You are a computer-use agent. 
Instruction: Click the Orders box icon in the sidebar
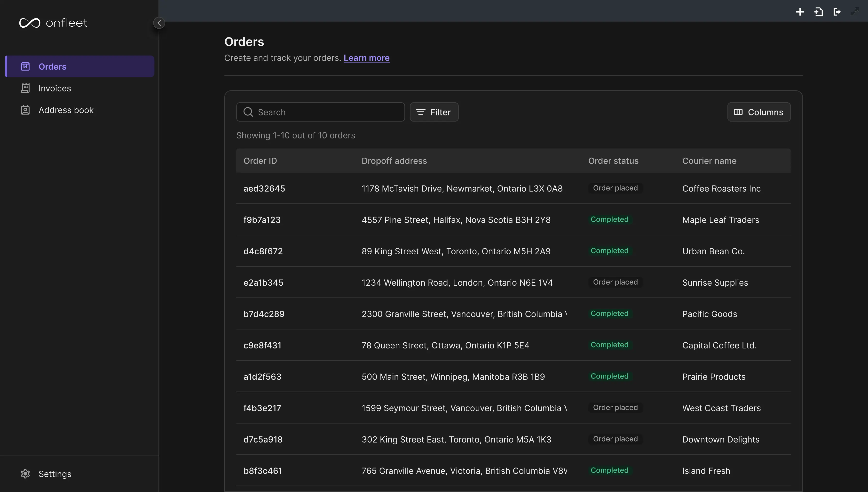coord(25,67)
